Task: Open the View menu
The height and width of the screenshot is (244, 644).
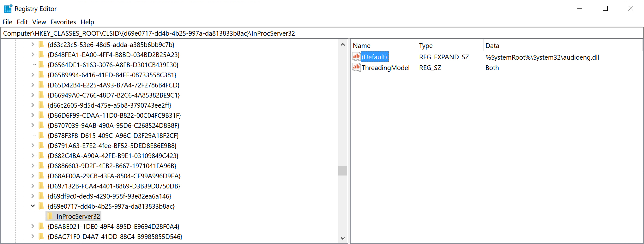Action: pyautogui.click(x=39, y=22)
